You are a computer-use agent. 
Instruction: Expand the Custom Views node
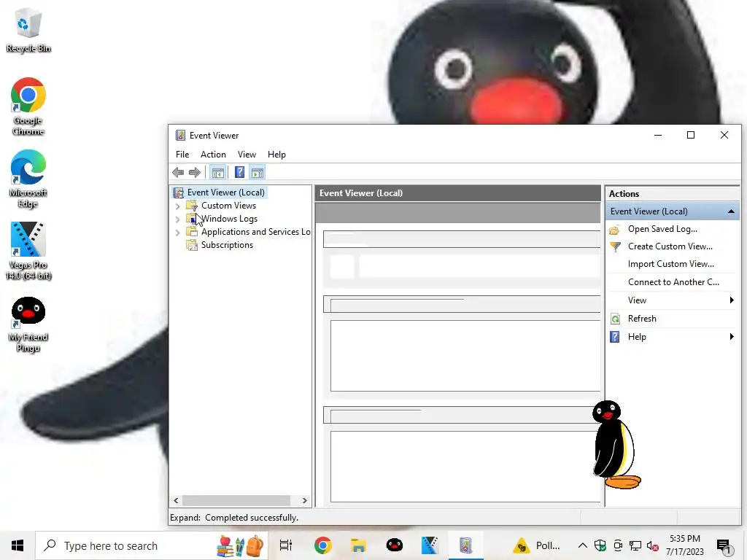point(178,206)
